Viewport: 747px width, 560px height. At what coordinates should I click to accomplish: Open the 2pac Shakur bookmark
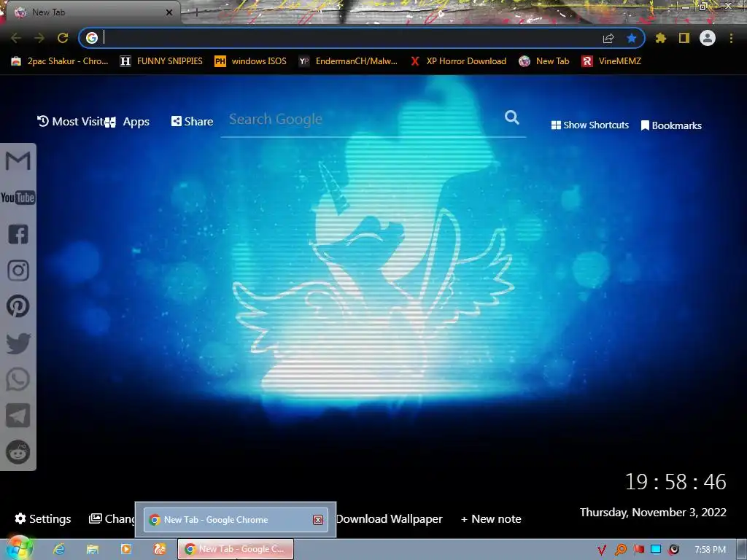[60, 61]
